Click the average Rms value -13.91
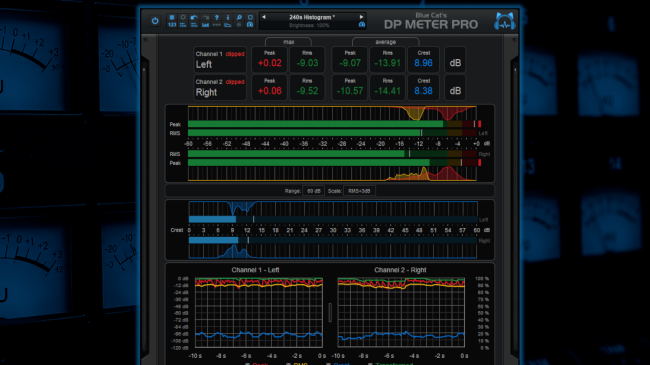 (388, 63)
